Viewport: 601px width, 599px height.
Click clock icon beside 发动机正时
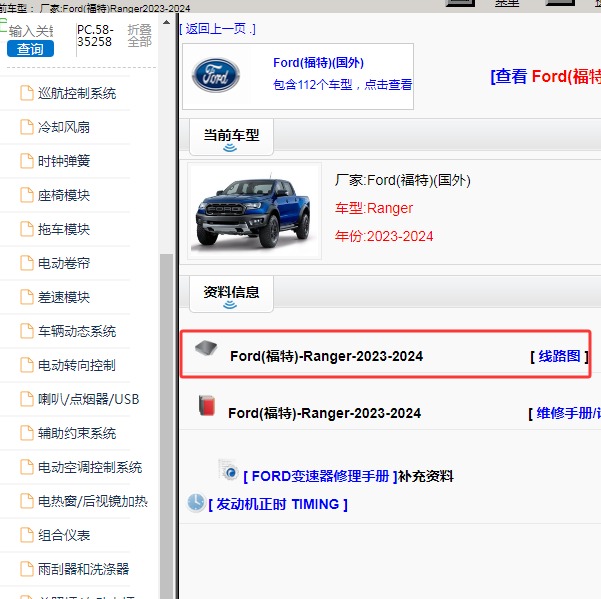(196, 502)
